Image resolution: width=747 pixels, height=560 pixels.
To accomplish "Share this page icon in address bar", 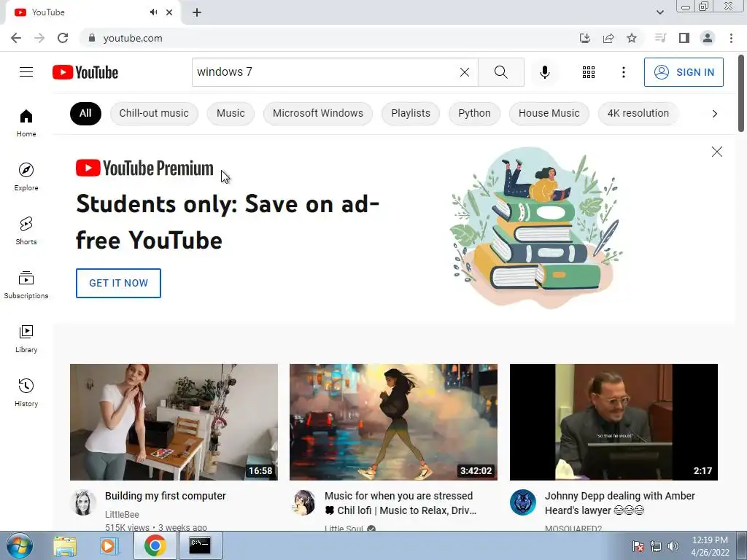I will pyautogui.click(x=608, y=38).
